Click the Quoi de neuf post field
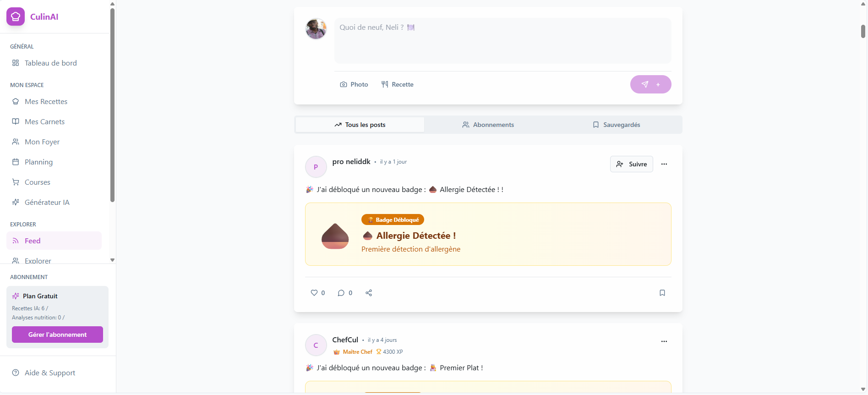Screen dimensions: 868x395 [502, 41]
